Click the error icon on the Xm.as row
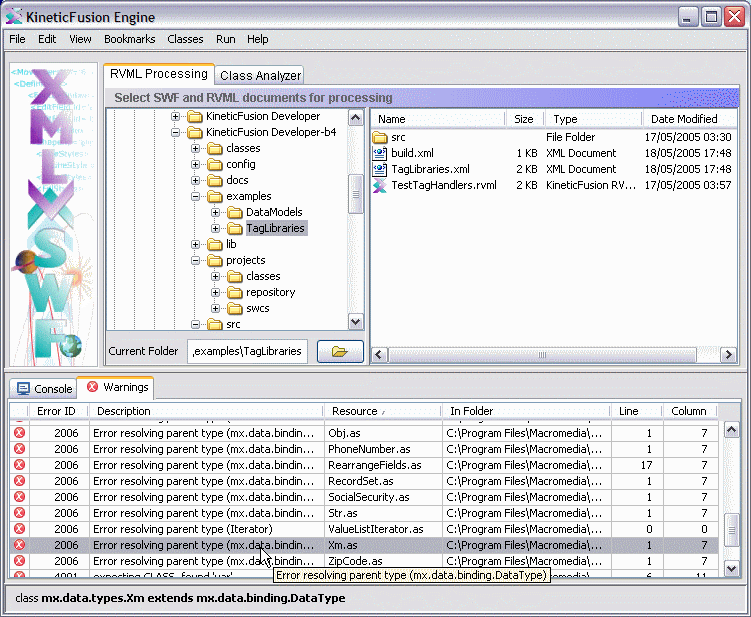 pyautogui.click(x=19, y=545)
